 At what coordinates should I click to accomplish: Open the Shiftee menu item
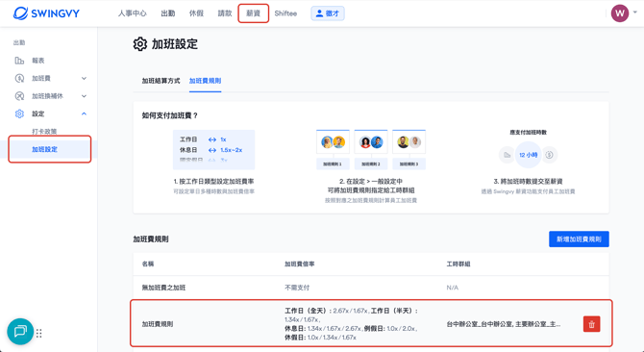(x=285, y=13)
